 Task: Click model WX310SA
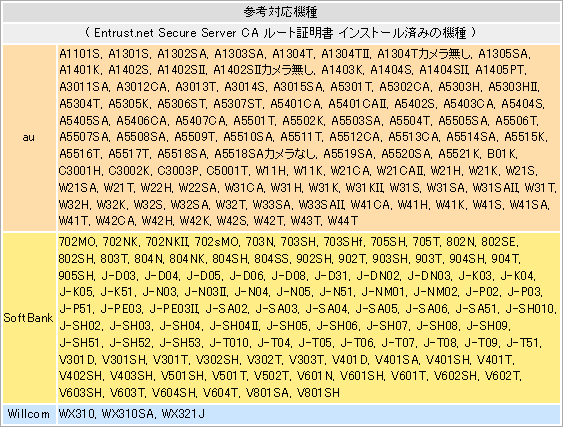[x=129, y=414]
